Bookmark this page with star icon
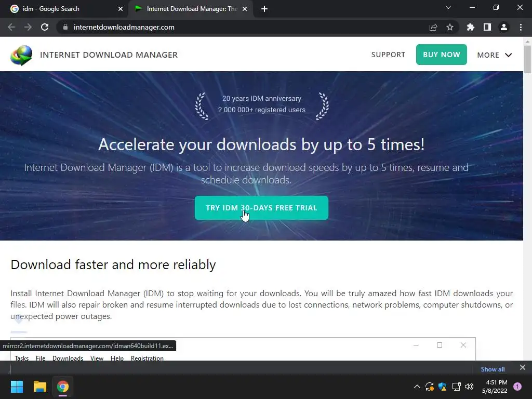The image size is (532, 399). [450, 27]
